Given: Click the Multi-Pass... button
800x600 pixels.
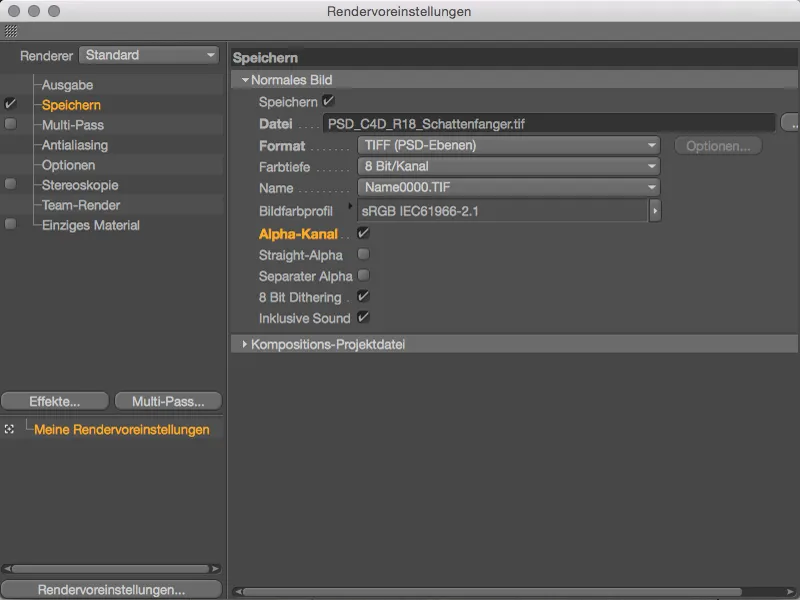Looking at the screenshot, I should click(168, 402).
